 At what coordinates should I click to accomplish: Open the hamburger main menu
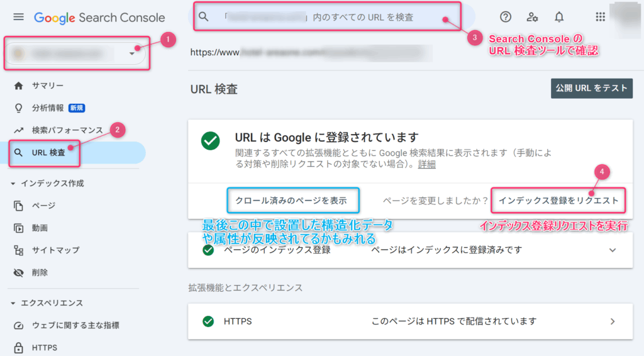(x=18, y=17)
